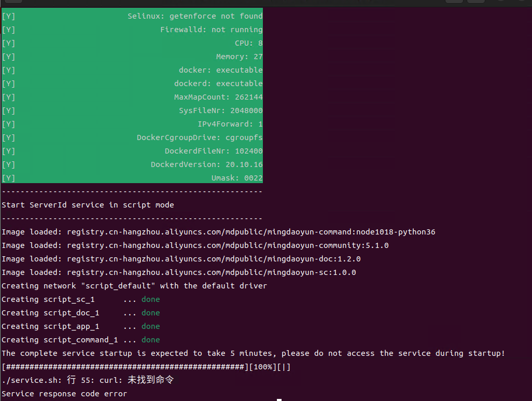Click the [Y] marker on the CPU row
This screenshot has height=401, width=532.
click(8, 43)
